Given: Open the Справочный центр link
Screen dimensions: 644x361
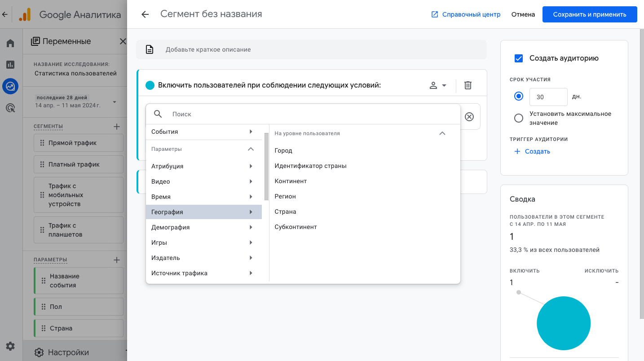Looking at the screenshot, I should 466,14.
